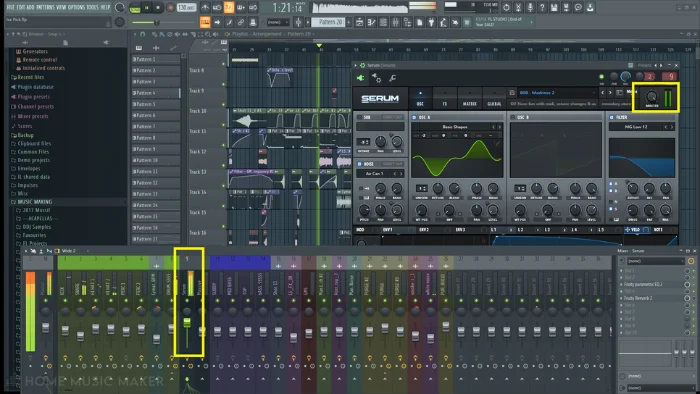The height and width of the screenshot is (394, 700).
Task: Click the Serum Master volume knob
Action: coord(651,96)
